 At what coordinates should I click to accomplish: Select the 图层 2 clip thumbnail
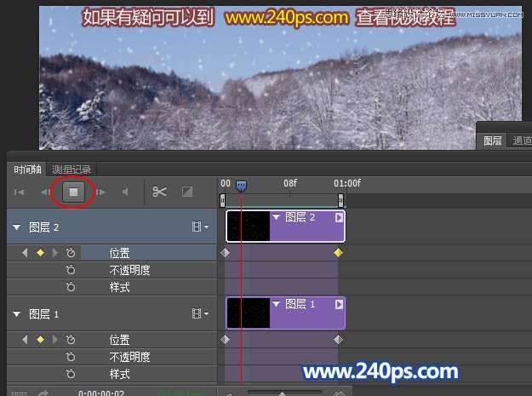[249, 227]
